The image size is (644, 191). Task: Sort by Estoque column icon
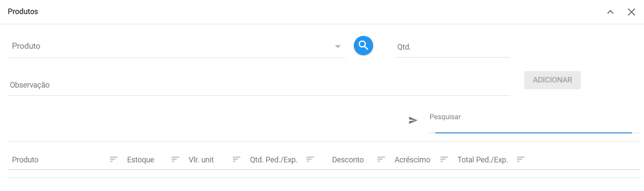[x=175, y=159]
